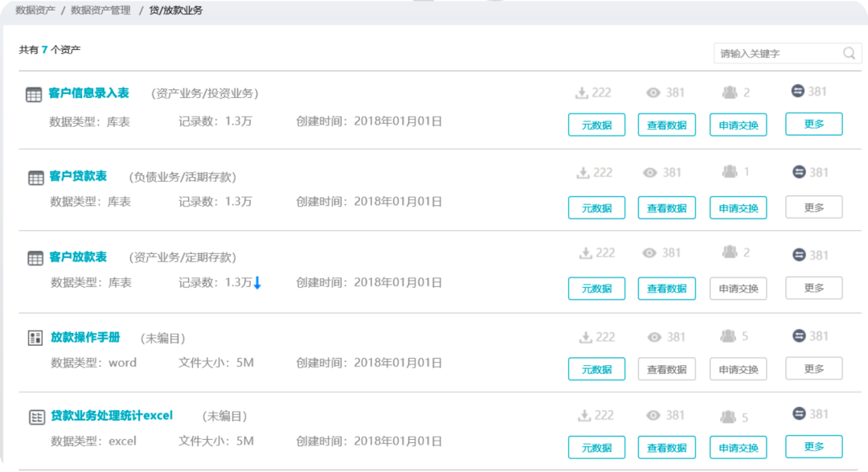
Task: Click the document icon beside 放款操作手册
Action: tap(35, 338)
